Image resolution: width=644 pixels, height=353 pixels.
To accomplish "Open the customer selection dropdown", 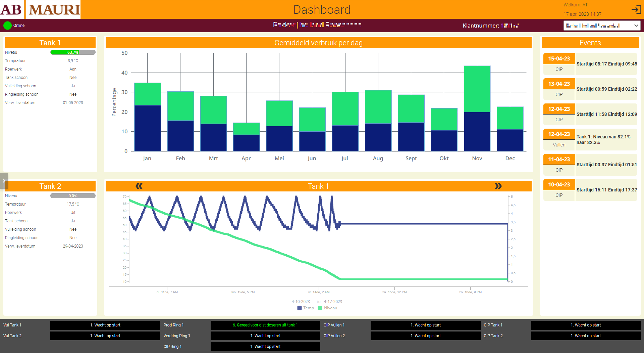I will 602,26.
